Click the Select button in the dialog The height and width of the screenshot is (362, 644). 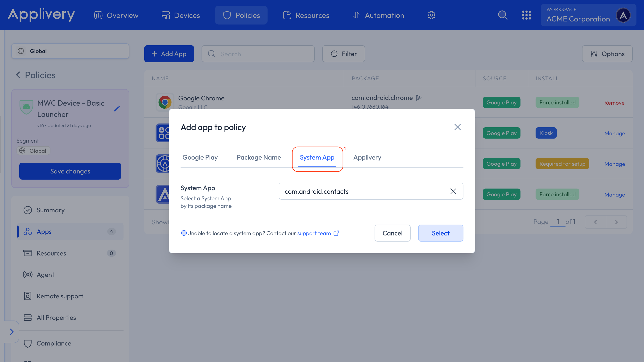441,233
